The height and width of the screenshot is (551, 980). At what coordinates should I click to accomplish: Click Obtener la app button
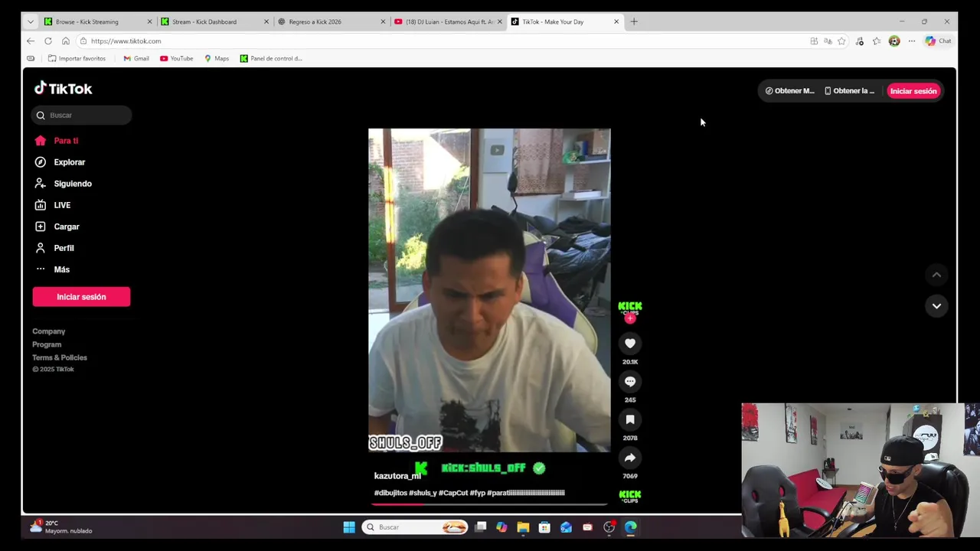[849, 91]
